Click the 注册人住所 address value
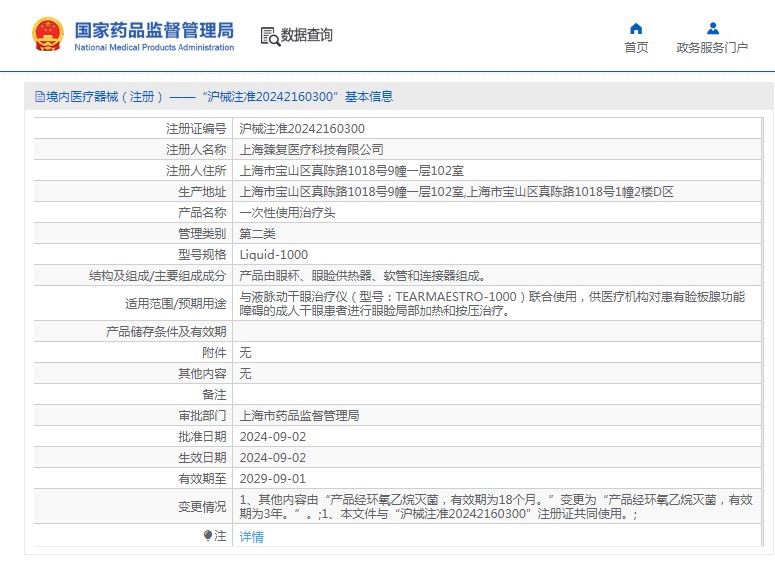Viewport: 775px width, 566px height. 351,171
